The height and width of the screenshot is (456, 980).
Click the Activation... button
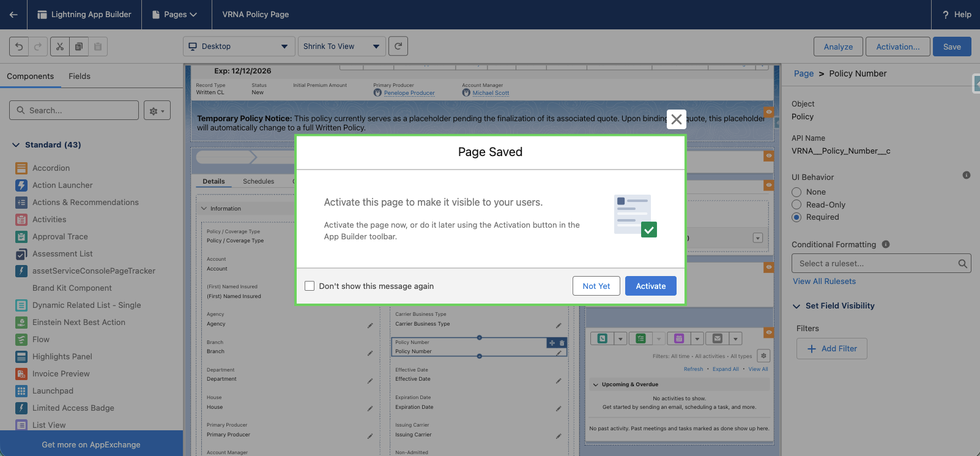pyautogui.click(x=898, y=47)
